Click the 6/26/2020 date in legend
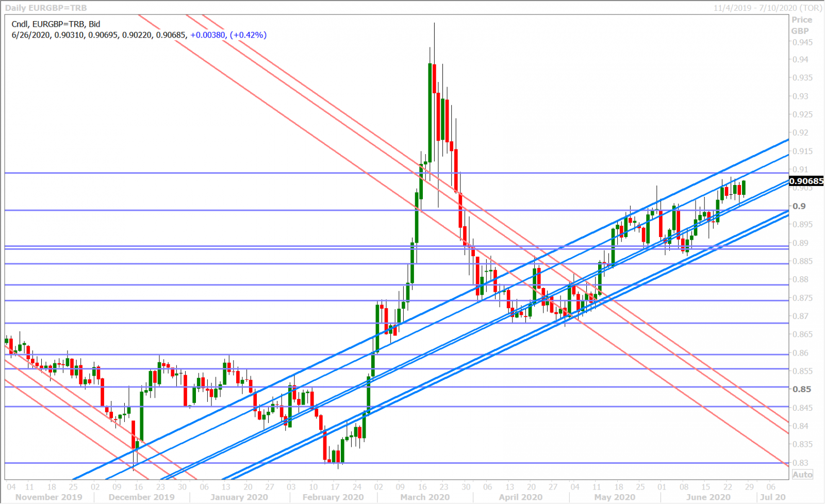The image size is (825, 504). (30, 35)
